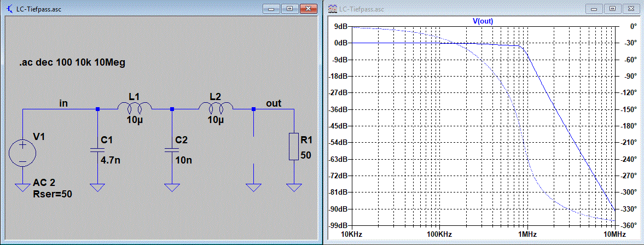Click the .ac dec 100 10k 10Meg directive

[72, 63]
